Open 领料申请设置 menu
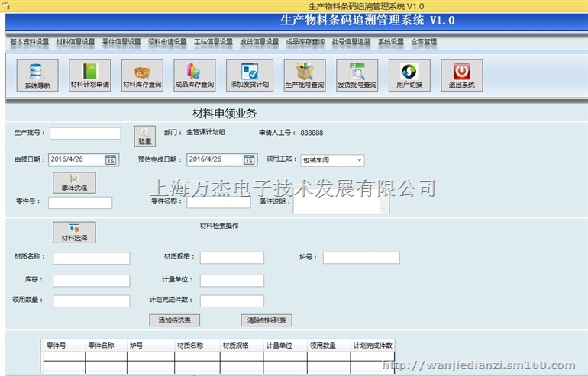 pos(167,42)
